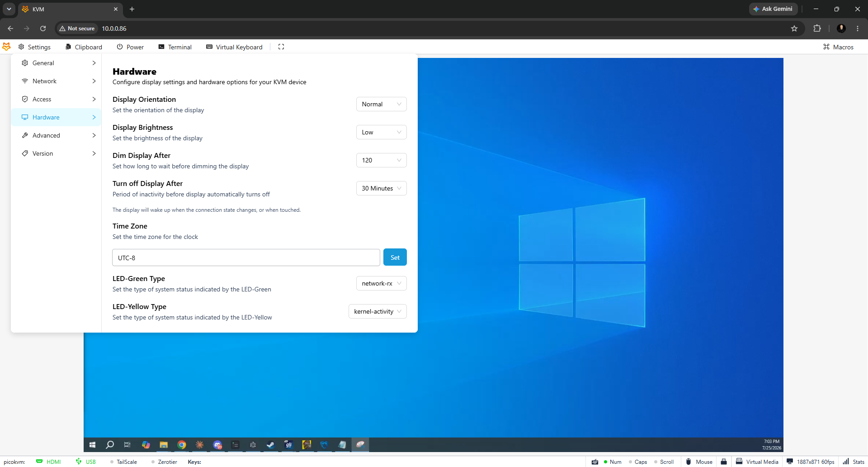Open Dim Display After dropdown showing 120
Screen dimensions: 868x467
point(381,160)
